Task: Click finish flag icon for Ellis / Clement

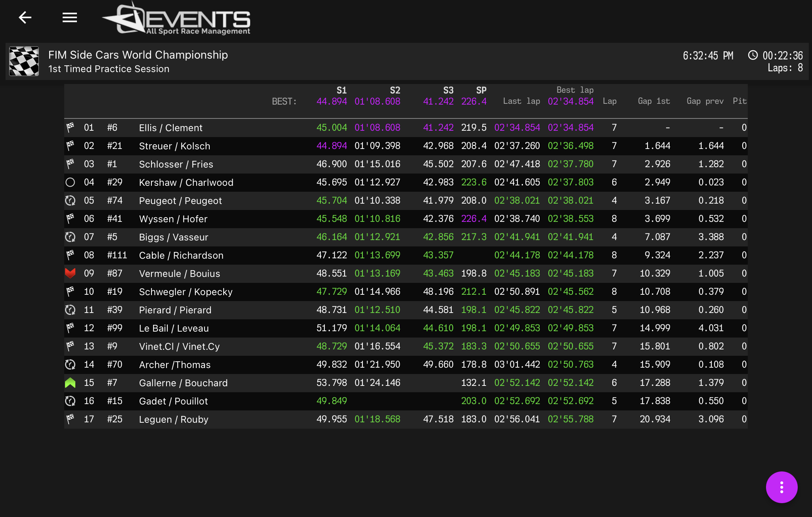Action: [70, 128]
